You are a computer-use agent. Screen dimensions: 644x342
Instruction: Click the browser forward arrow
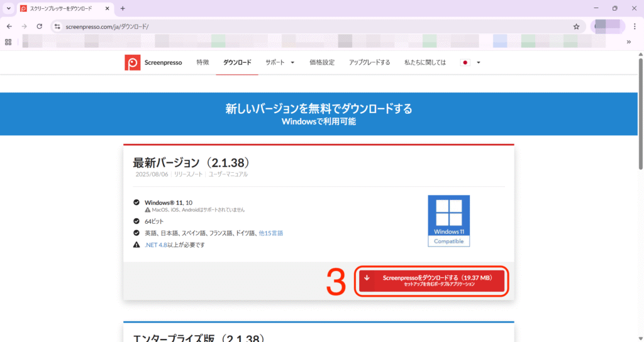[25, 26]
